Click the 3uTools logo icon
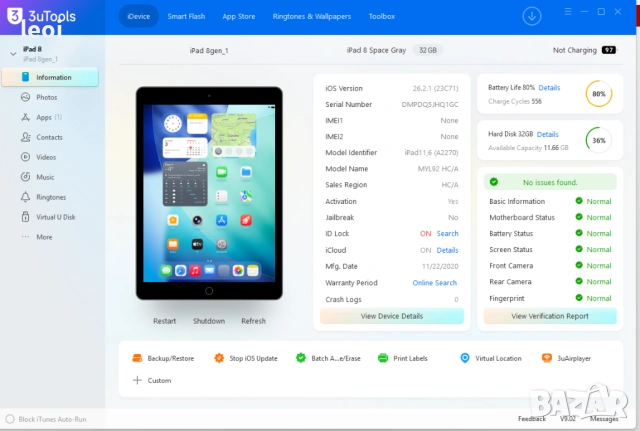The image size is (640, 431). [15, 16]
